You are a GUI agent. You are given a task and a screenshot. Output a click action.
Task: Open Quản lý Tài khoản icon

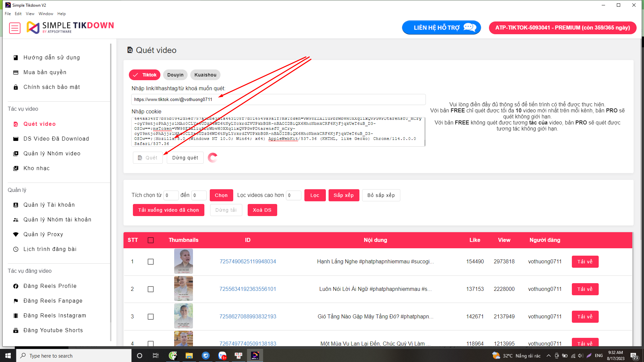pos(16,205)
